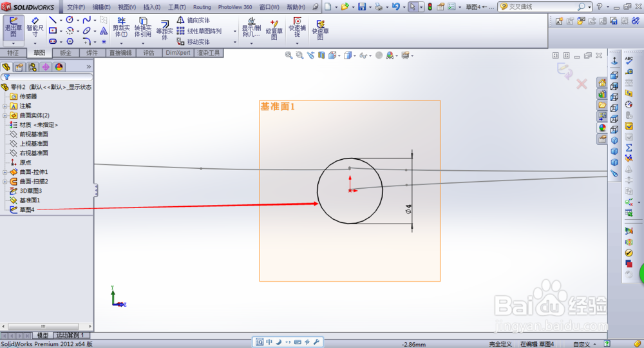Click the Undo icon in top toolbar
Screen dimensions: 644x348
(395, 6)
